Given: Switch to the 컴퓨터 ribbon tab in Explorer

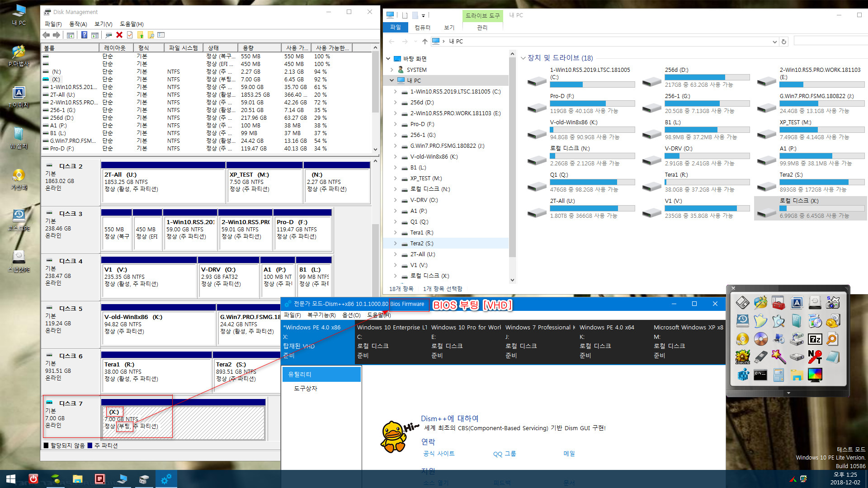Looking at the screenshot, I should (422, 28).
